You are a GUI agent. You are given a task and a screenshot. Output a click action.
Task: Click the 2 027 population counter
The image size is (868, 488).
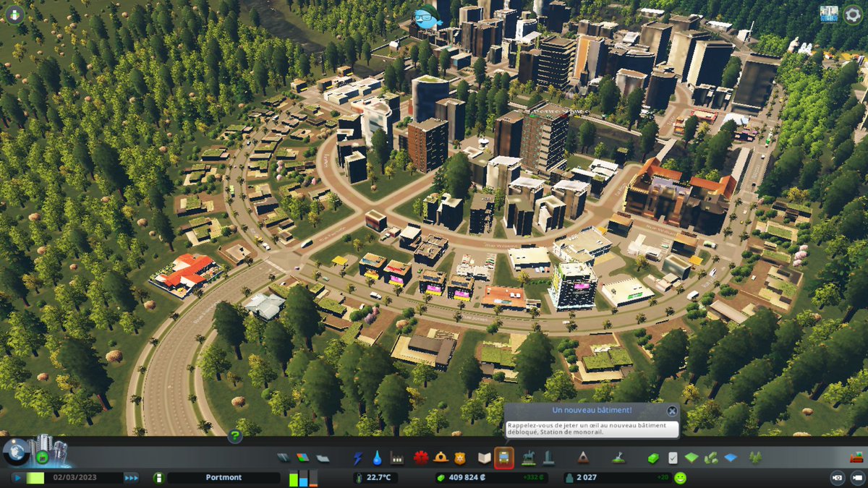pyautogui.click(x=587, y=478)
